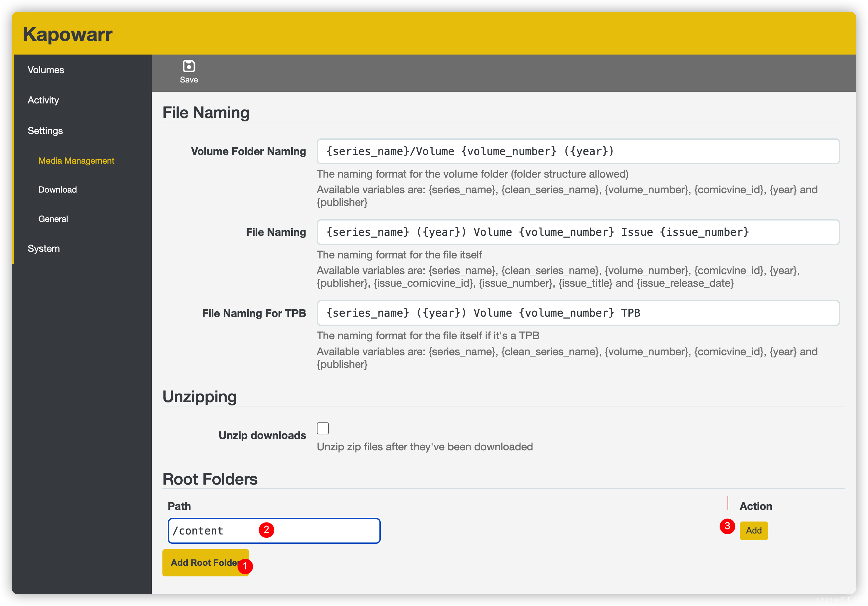Click General settings option
The image size is (868, 606).
(x=54, y=219)
